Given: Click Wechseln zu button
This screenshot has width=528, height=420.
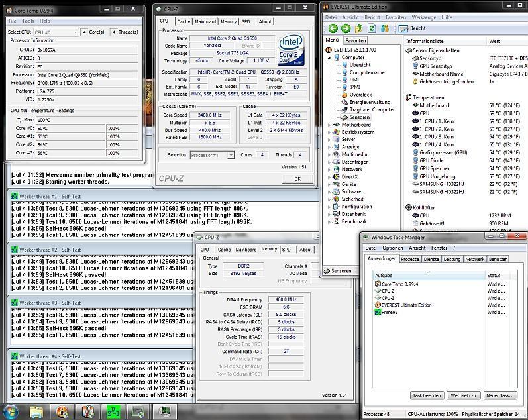Looking at the screenshot, I should click(463, 395).
